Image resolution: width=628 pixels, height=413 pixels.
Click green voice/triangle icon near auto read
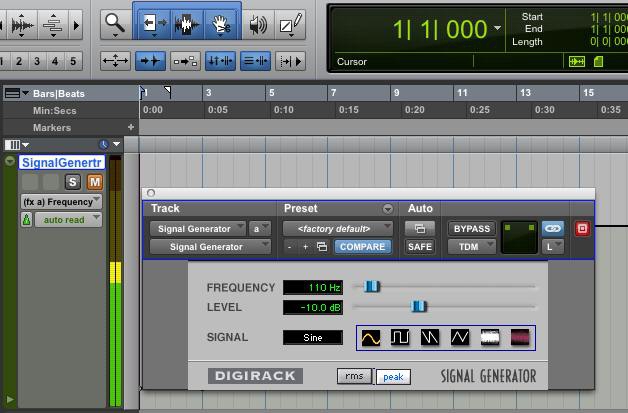pyautogui.click(x=26, y=220)
